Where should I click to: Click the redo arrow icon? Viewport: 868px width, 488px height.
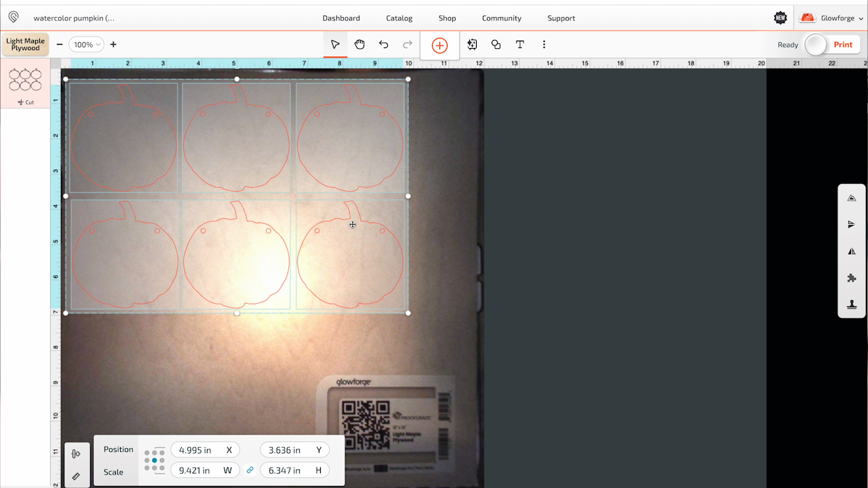pos(408,45)
